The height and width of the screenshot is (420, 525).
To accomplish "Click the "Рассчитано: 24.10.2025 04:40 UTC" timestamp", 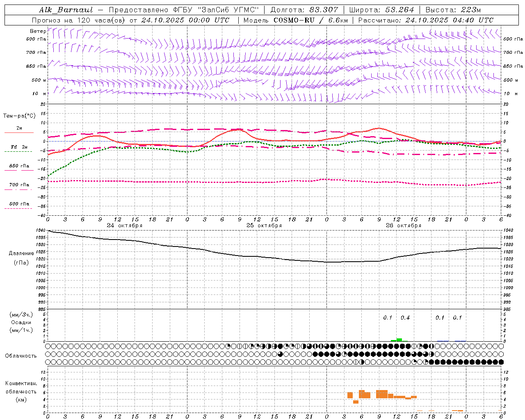I will click(426, 20).
